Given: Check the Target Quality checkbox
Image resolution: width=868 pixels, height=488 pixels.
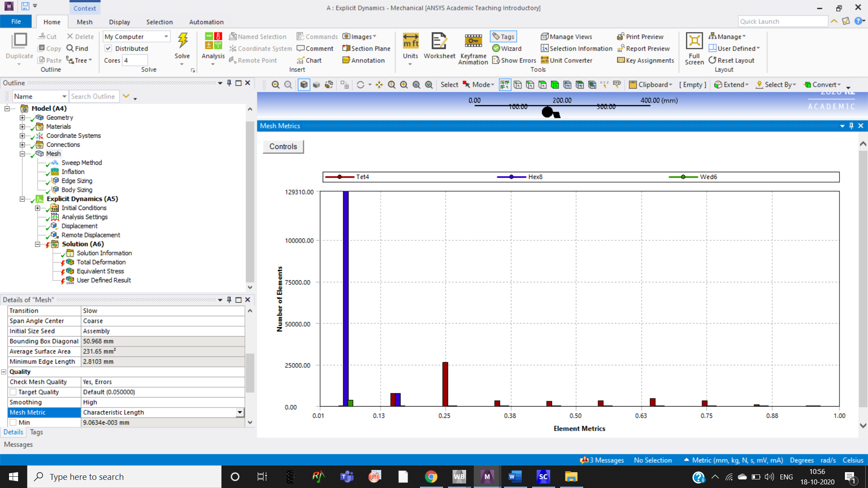Looking at the screenshot, I should click(13, 392).
